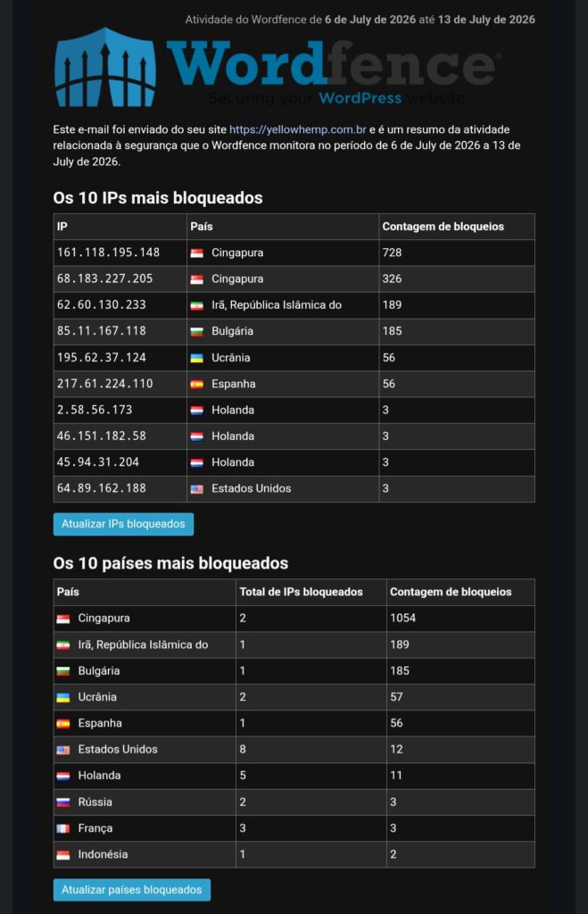Open the yellowhemp.com.br site link

pos(298,129)
